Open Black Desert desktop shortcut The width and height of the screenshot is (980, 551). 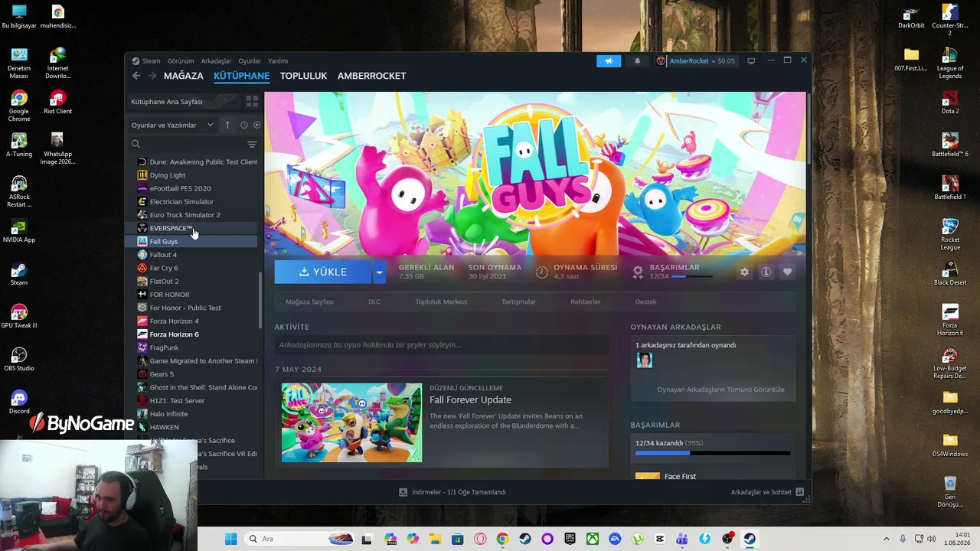coord(950,273)
